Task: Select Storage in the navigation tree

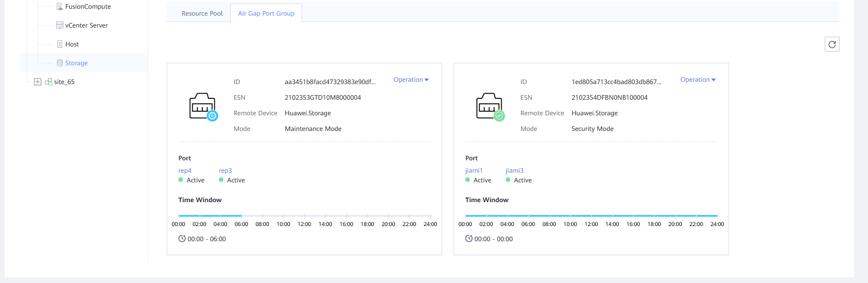Action: click(x=76, y=63)
